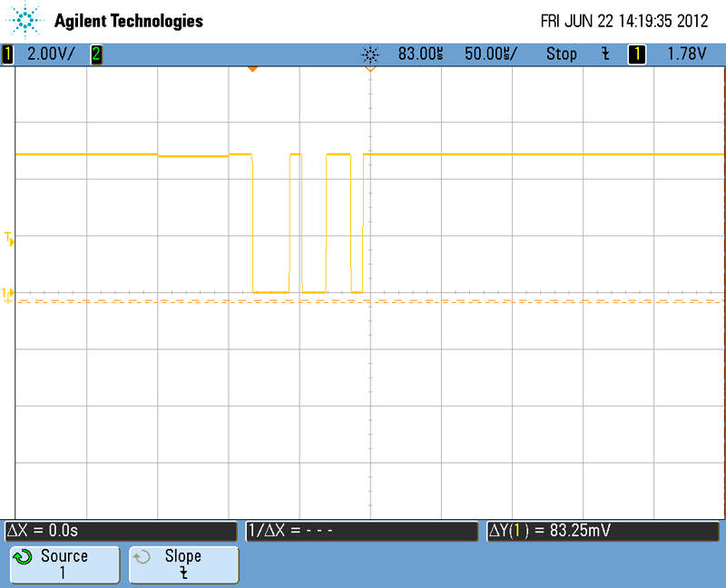Click the 1.78V trigger level readout
726x588 pixels.
coord(687,54)
